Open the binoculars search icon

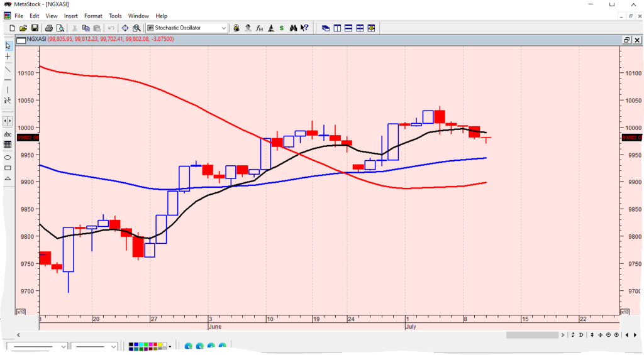click(293, 28)
